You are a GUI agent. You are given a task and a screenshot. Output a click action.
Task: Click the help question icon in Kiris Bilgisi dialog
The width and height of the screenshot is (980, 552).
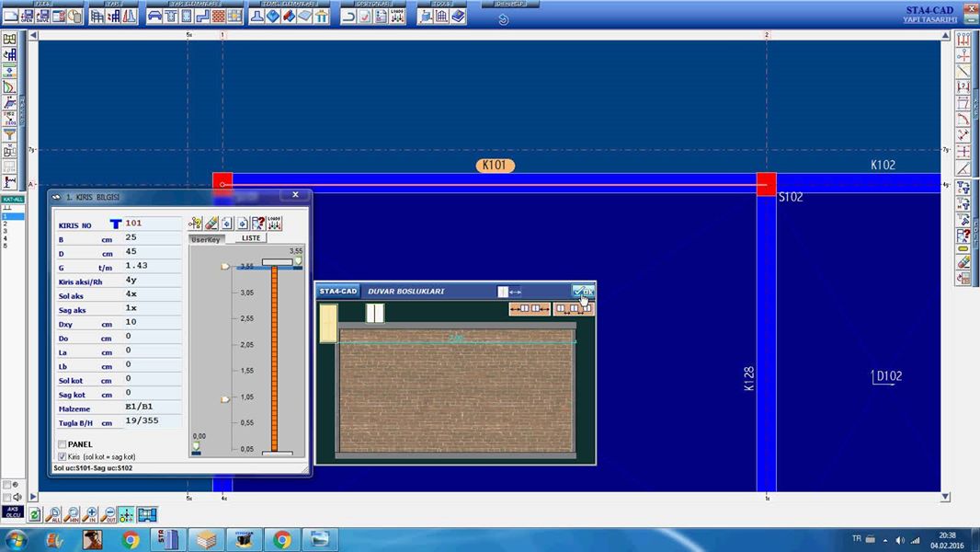258,224
